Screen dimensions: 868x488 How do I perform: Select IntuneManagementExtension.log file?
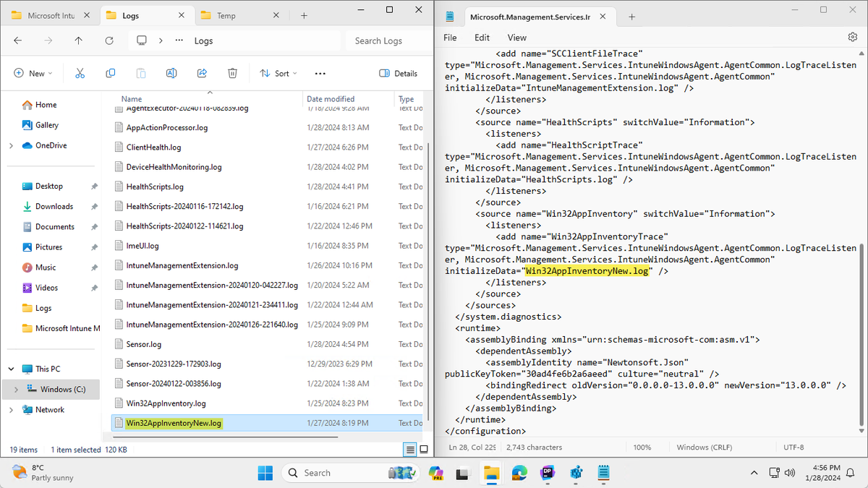pos(182,265)
